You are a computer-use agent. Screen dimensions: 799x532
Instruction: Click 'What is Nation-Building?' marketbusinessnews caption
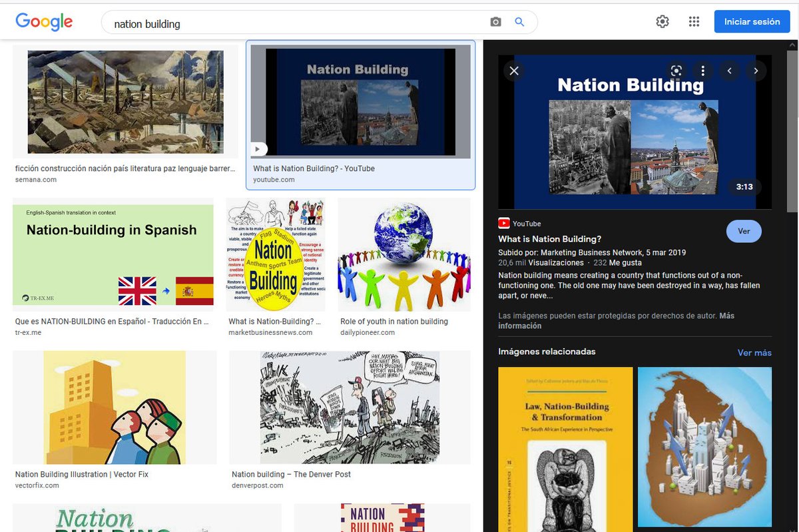pyautogui.click(x=276, y=322)
